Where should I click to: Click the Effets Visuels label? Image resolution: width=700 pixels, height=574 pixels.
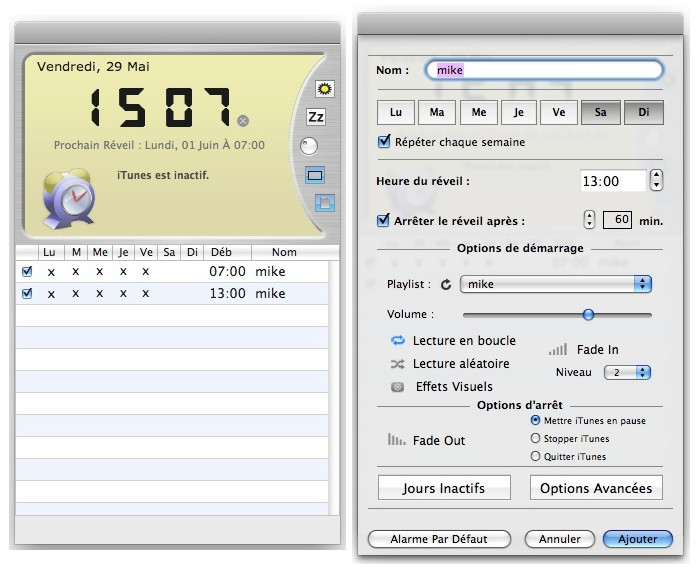coord(454,387)
